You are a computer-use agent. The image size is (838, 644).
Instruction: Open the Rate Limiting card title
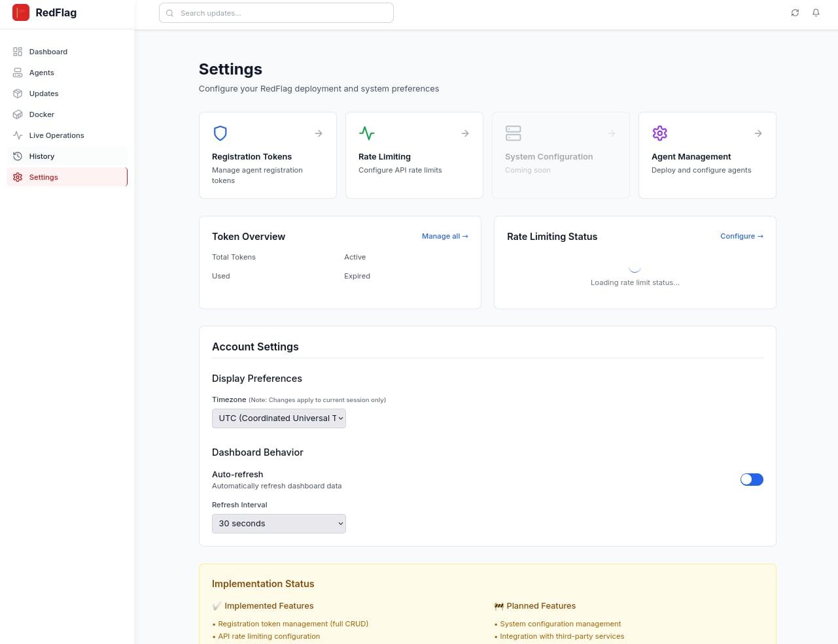pyautogui.click(x=385, y=157)
